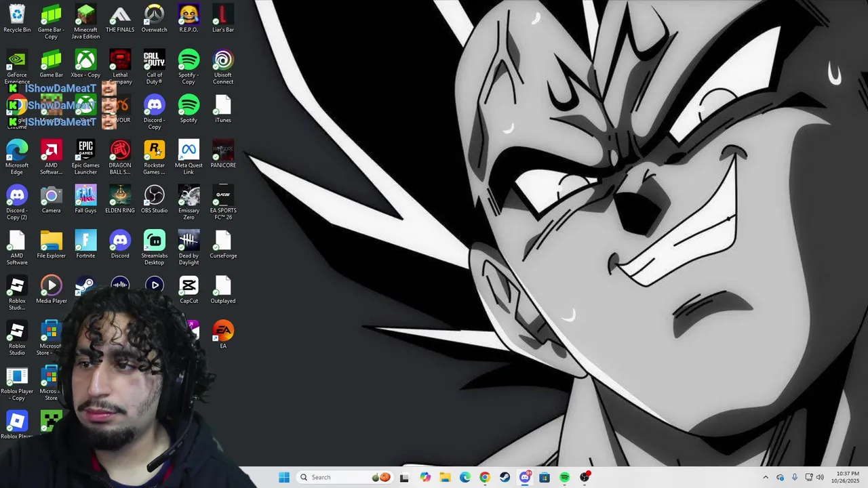Launch Copilot from the taskbar

click(425, 477)
